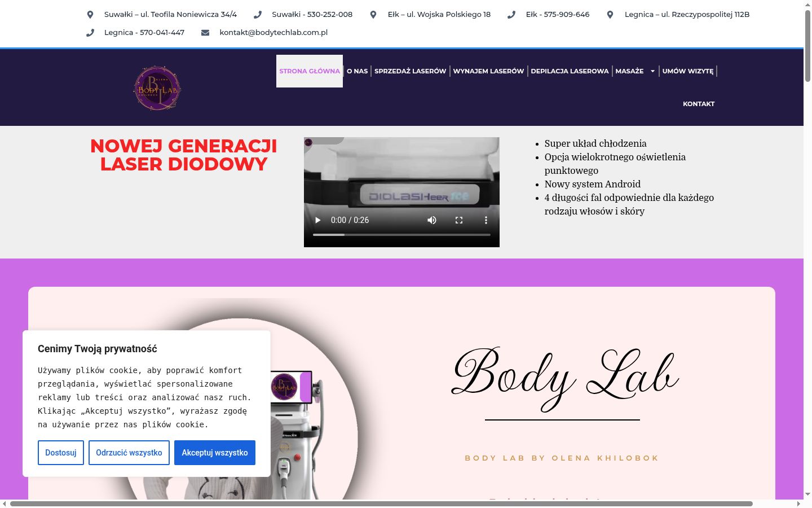This screenshot has width=812, height=508.
Task: Call the Legnica number 570-041-447
Action: point(144,33)
